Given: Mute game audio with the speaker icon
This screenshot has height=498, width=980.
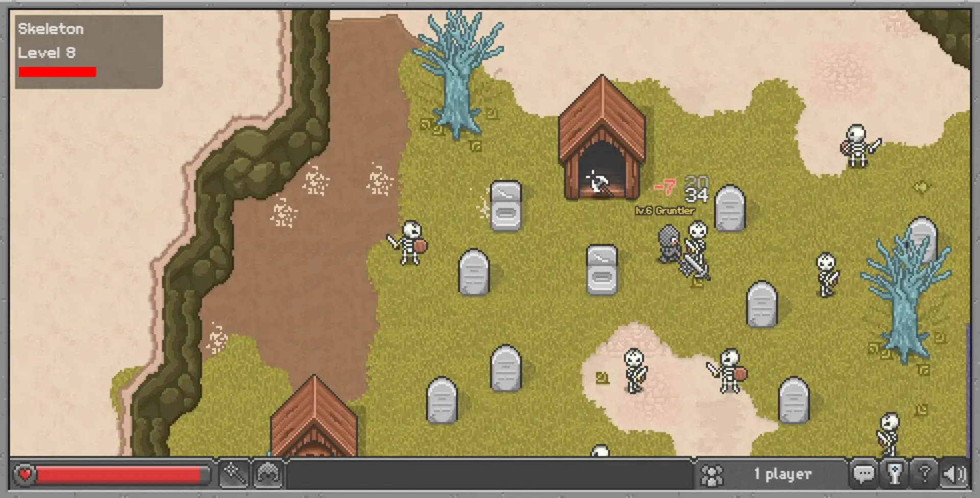Looking at the screenshot, I should click(x=952, y=474).
